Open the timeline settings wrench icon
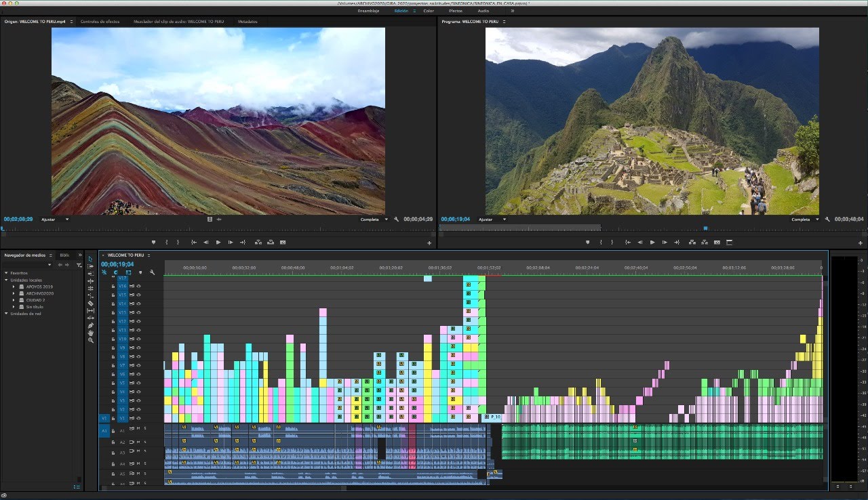Viewport: 868px width, 500px height. [x=152, y=272]
